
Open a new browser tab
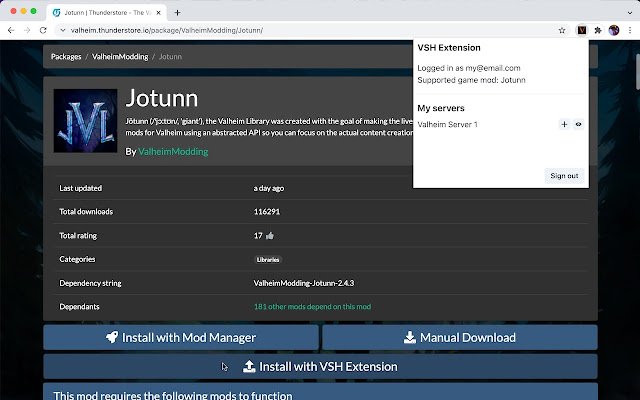tap(178, 13)
